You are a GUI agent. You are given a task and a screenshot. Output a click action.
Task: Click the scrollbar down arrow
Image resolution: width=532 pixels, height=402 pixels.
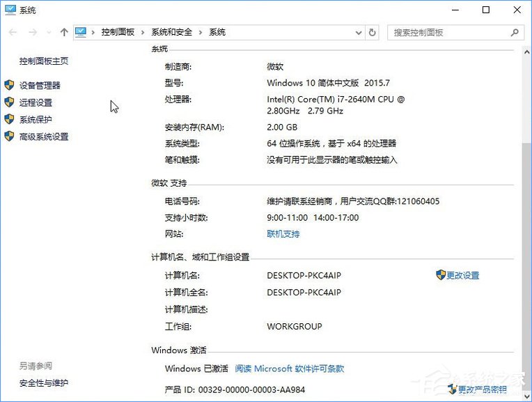click(x=526, y=396)
